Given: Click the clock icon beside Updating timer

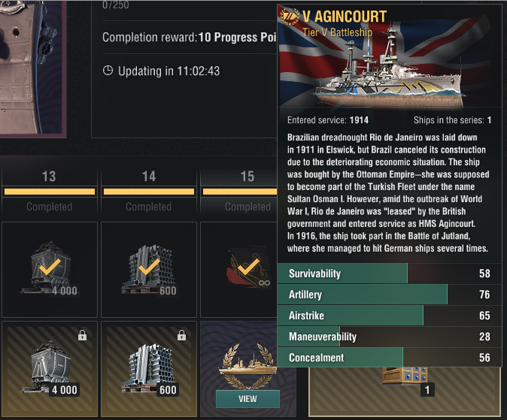Looking at the screenshot, I should 108,71.
